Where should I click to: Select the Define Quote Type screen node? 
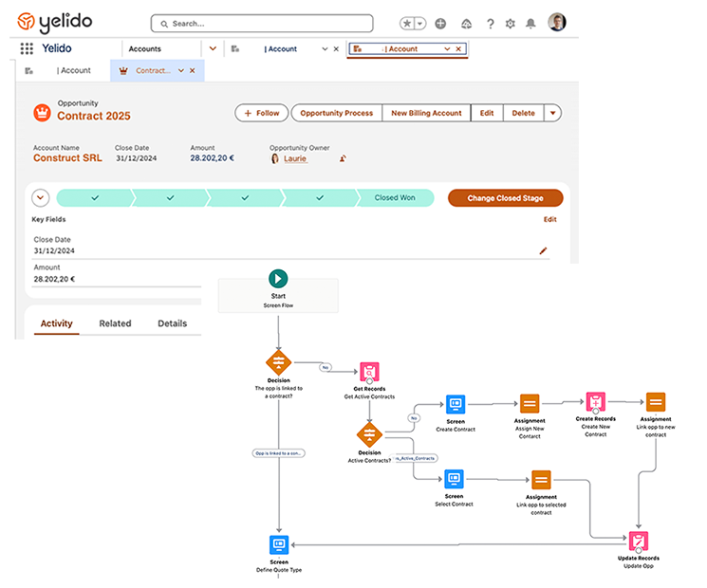point(278,544)
